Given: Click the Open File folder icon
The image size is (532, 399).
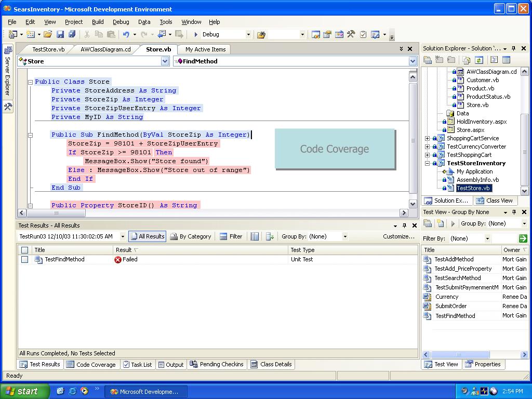Looking at the screenshot, I should [48, 34].
